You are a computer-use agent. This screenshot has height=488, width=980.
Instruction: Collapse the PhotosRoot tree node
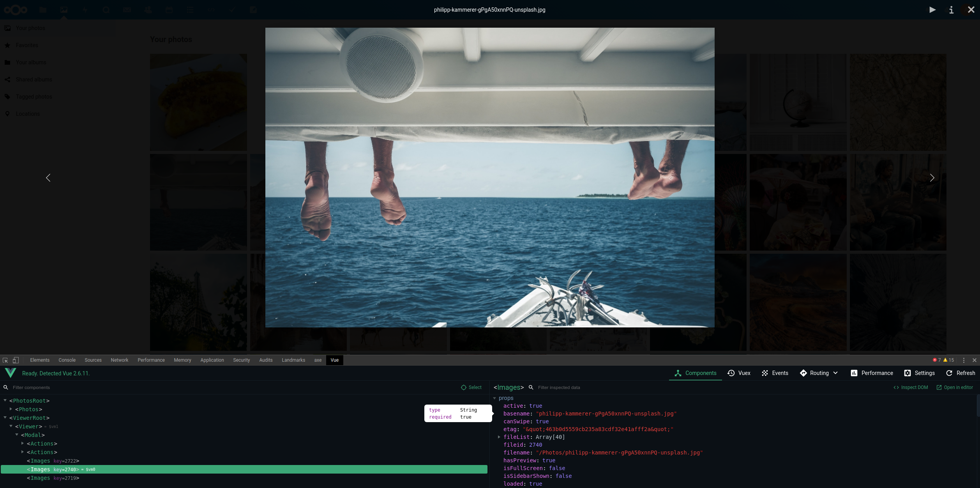tap(5, 400)
